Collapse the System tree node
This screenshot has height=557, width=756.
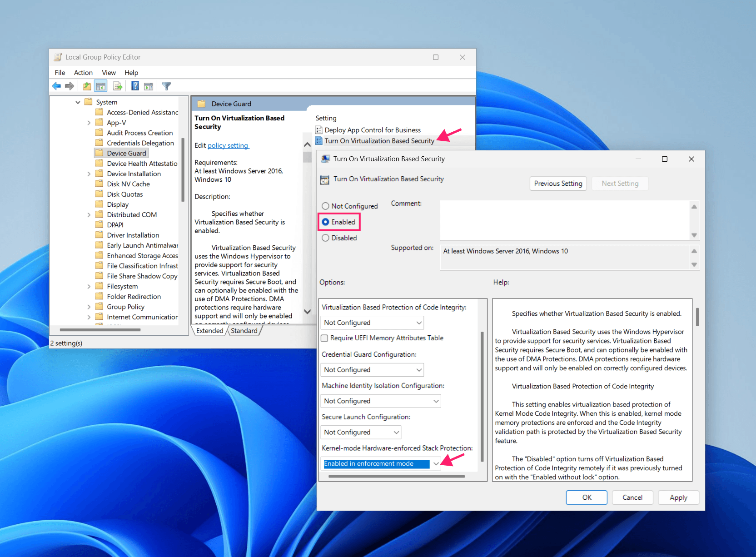click(x=78, y=102)
